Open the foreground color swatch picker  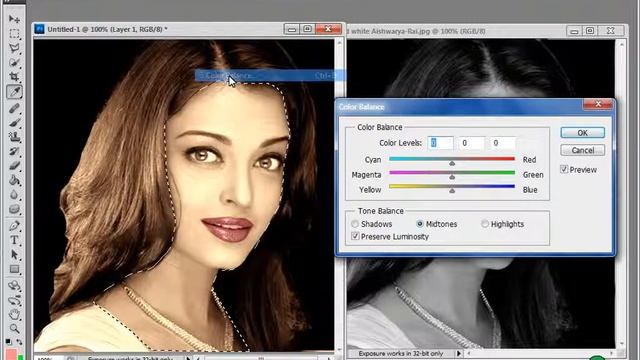pos(11,354)
